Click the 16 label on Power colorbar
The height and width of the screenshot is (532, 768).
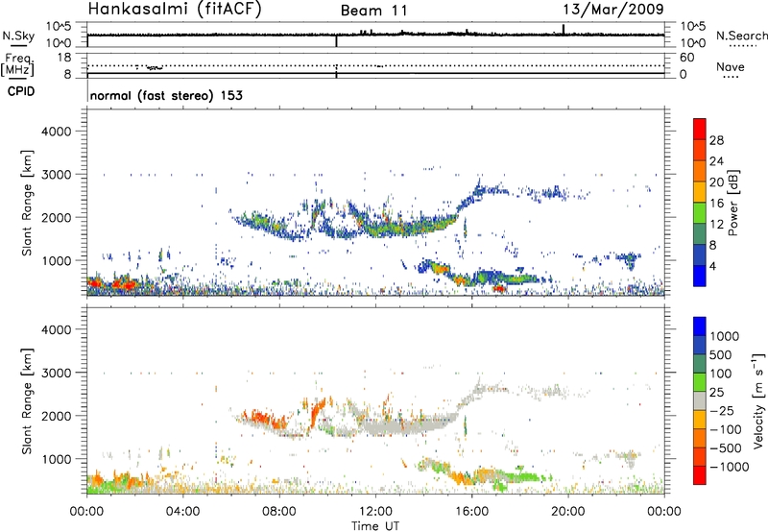click(x=716, y=204)
